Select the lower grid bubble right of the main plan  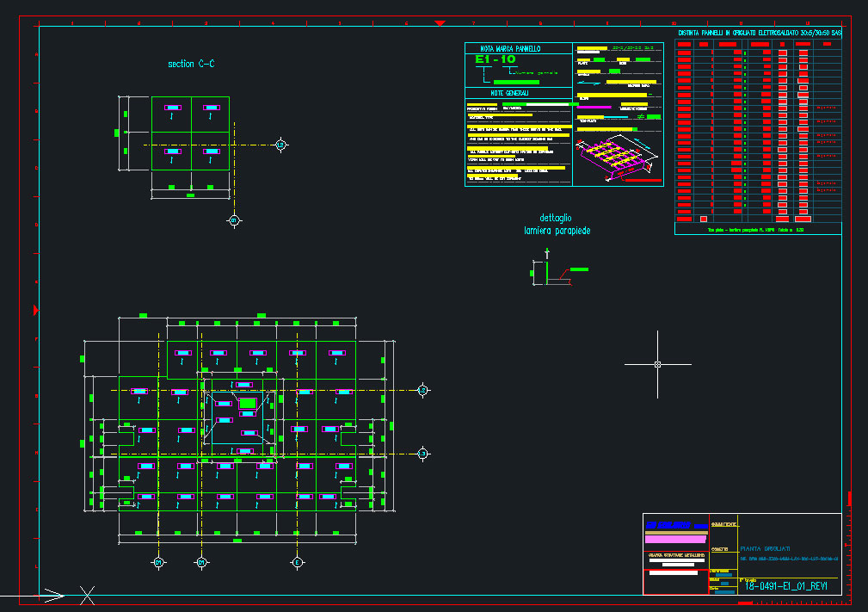(423, 454)
